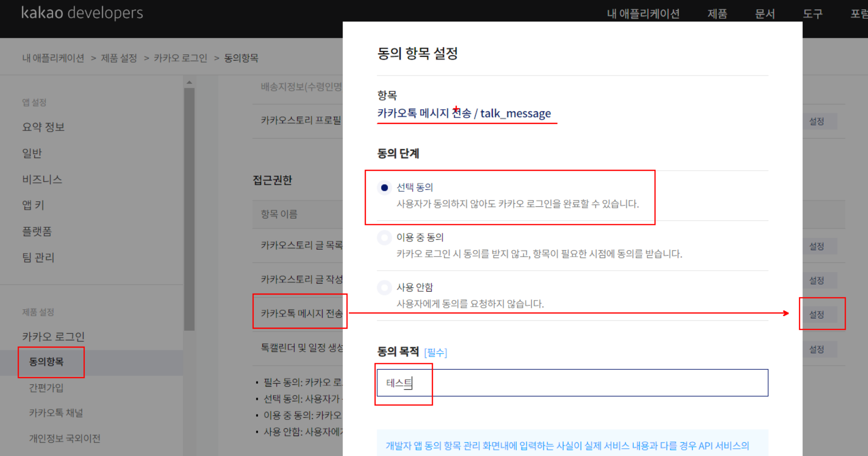This screenshot has width=868, height=456.
Task: Open 카카오 로그인 in sidebar
Action: pyautogui.click(x=53, y=337)
